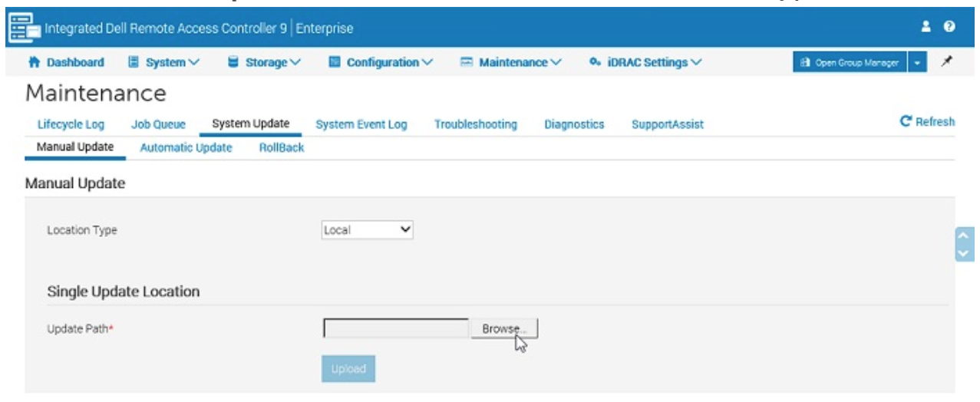Screen dimensions: 980x402
Task: Click the Open Group Manager button
Action: (x=850, y=62)
